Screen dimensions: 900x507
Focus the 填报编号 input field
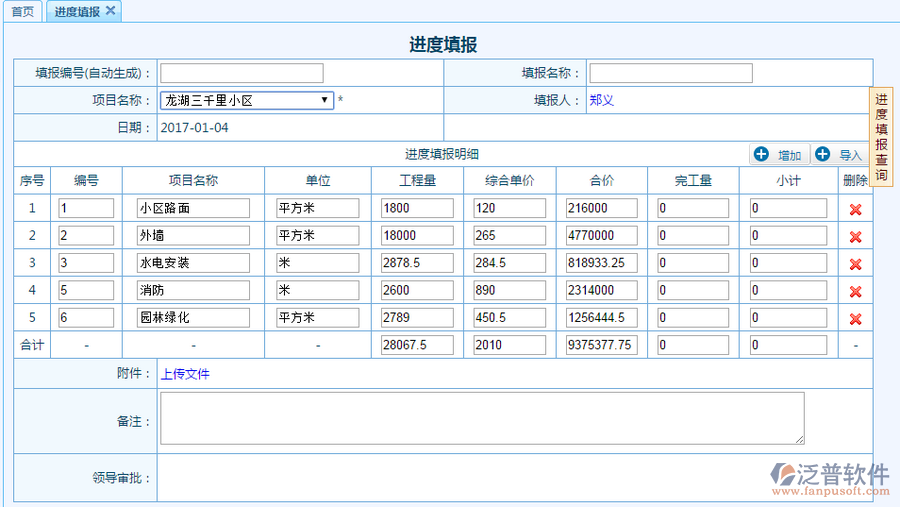(242, 73)
